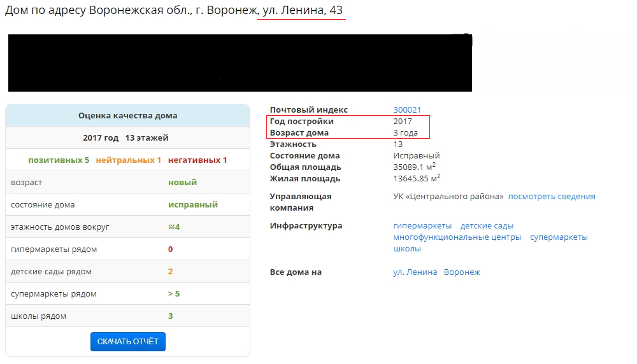The width and height of the screenshot is (637, 364).
Task: Click the 13 этажей text in panel
Action: [147, 138]
